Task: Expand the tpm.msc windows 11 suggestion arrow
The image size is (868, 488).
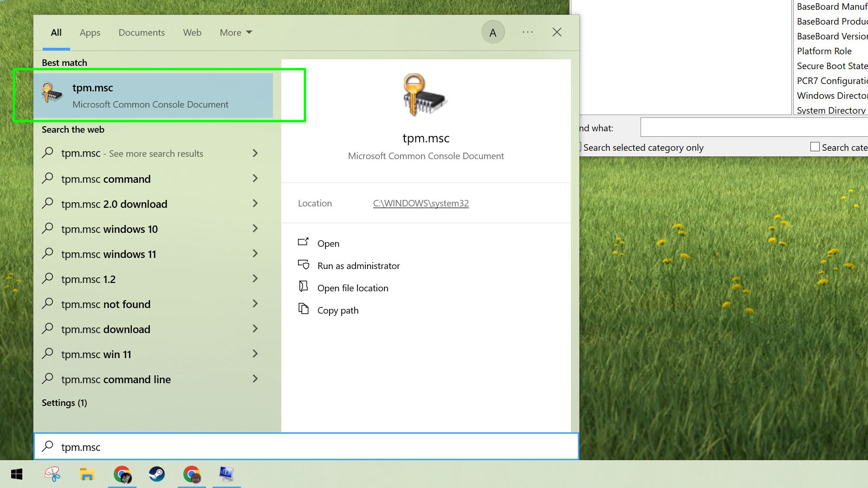Action: click(255, 254)
